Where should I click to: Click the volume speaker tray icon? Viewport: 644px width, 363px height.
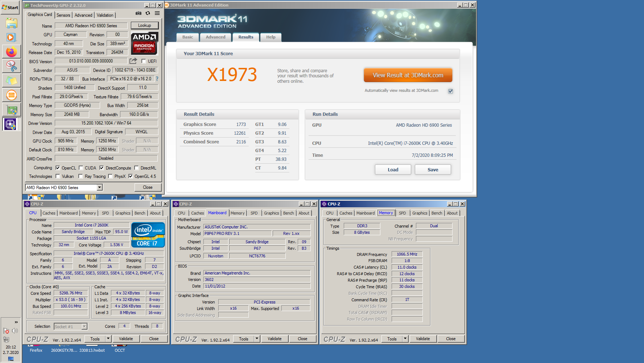(15, 331)
